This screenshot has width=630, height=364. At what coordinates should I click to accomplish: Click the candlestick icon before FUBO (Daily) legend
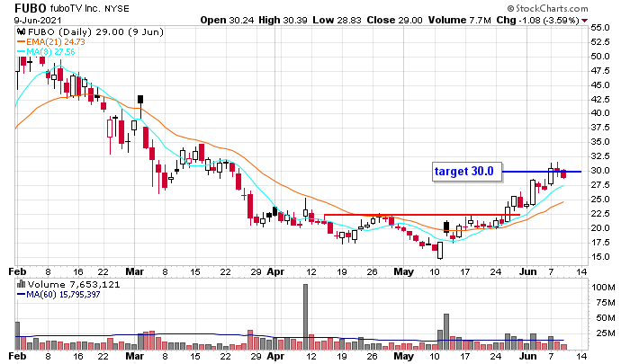tap(22, 31)
